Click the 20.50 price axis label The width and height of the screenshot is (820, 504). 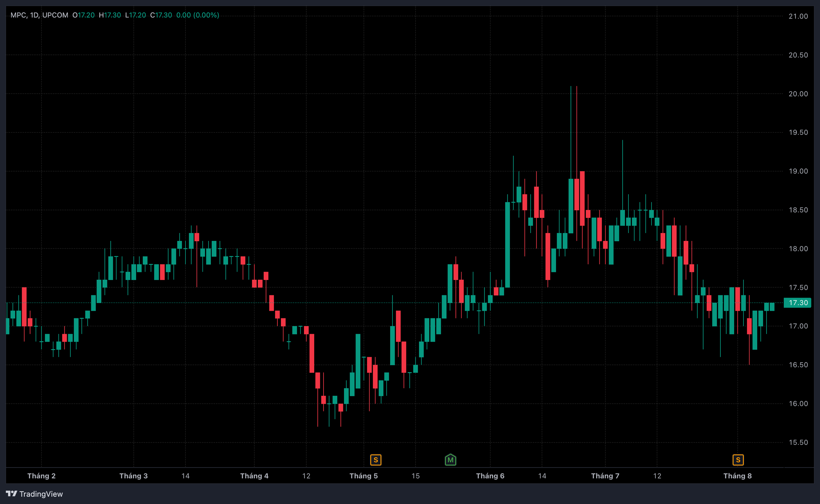798,55
